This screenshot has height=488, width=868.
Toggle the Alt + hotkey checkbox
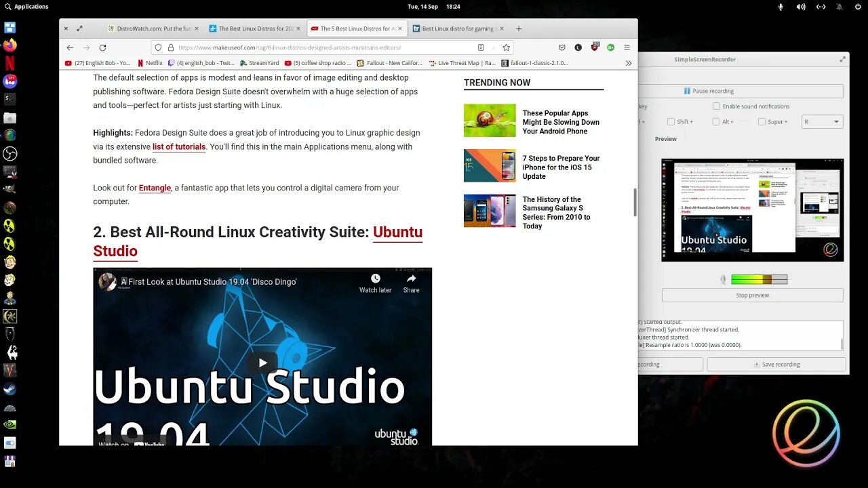pyautogui.click(x=716, y=122)
